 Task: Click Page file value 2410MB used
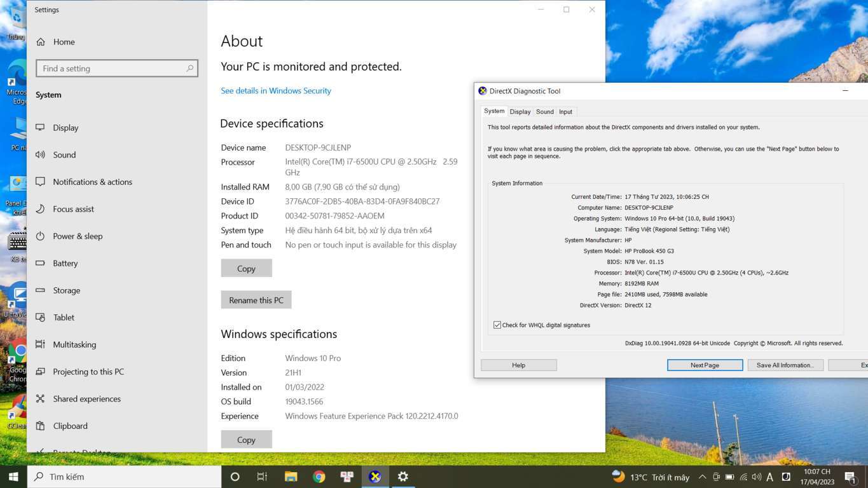(x=666, y=295)
